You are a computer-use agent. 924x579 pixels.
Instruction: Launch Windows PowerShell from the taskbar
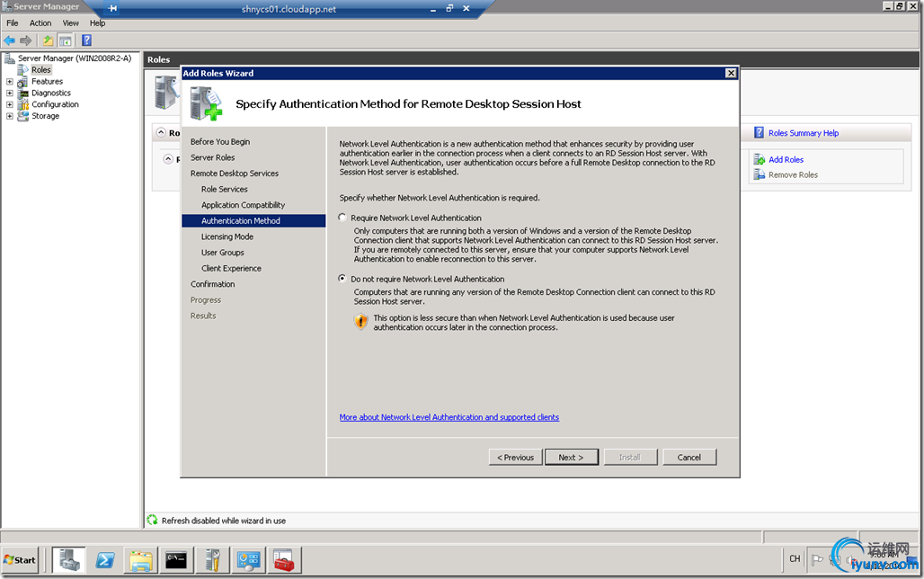click(105, 559)
